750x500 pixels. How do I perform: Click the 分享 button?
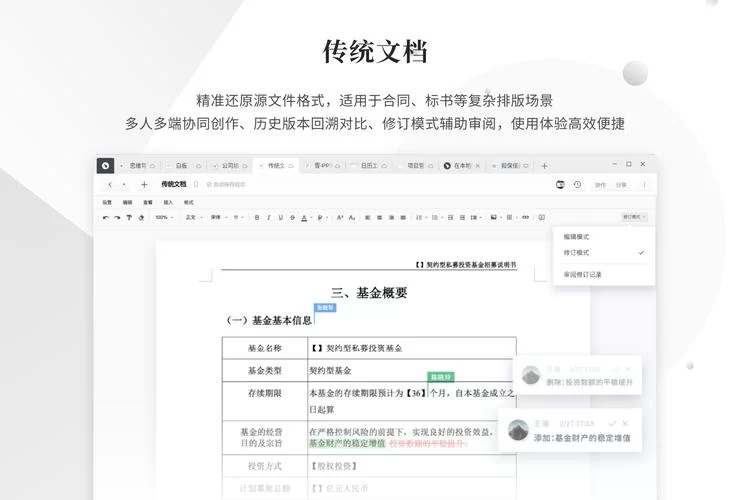621,185
